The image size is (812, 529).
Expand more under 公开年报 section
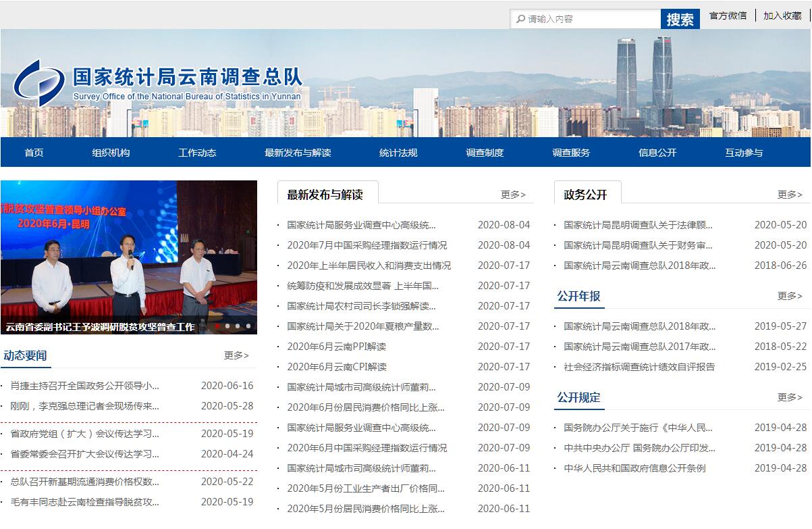click(790, 296)
